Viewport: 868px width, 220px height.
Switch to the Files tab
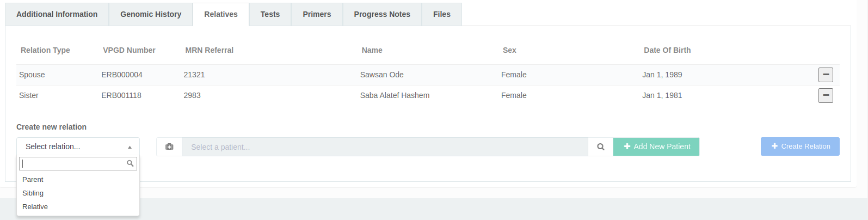pos(442,14)
